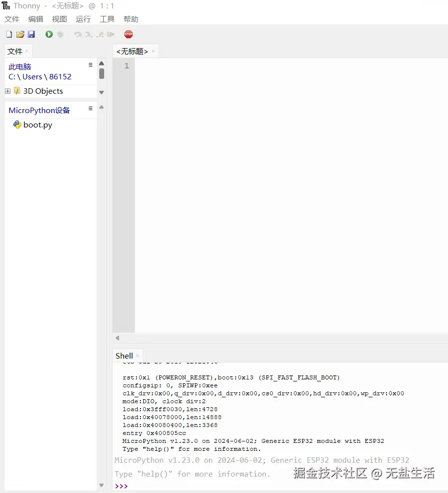
Task: Expand the 3D Objects folder
Action: (x=8, y=91)
